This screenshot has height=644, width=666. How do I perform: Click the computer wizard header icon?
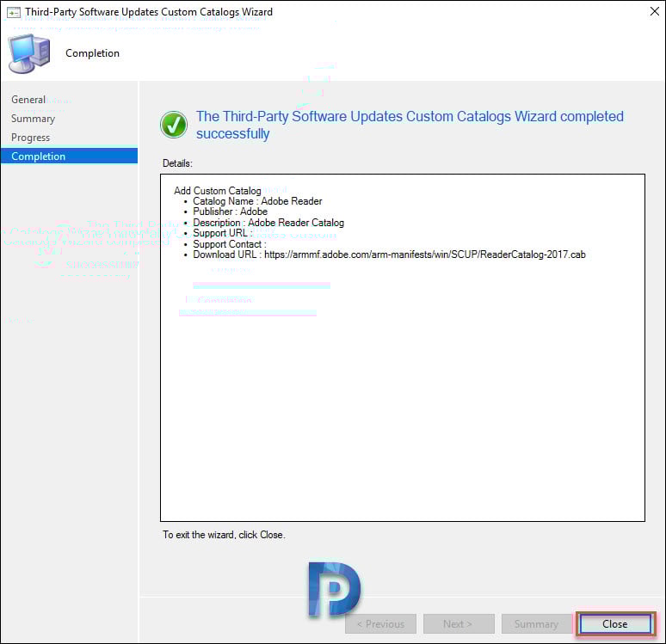coord(29,54)
